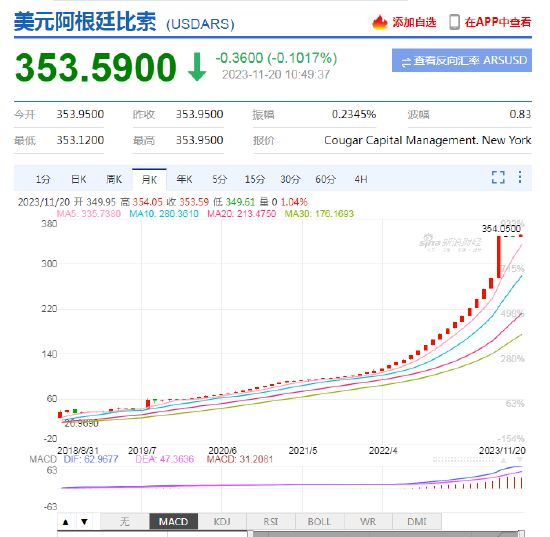
Task: Select the MACD indicator
Action: click(174, 522)
